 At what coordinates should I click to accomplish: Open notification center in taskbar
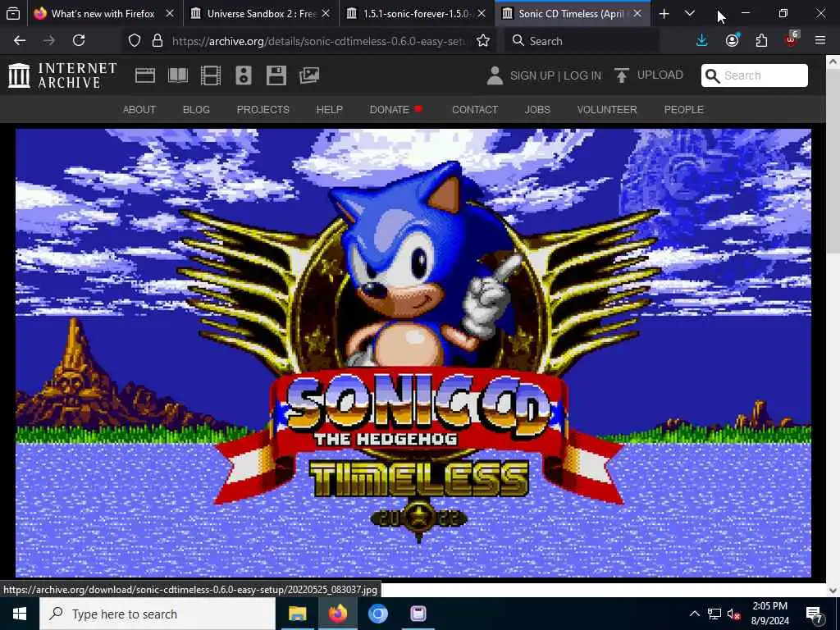coord(815,614)
